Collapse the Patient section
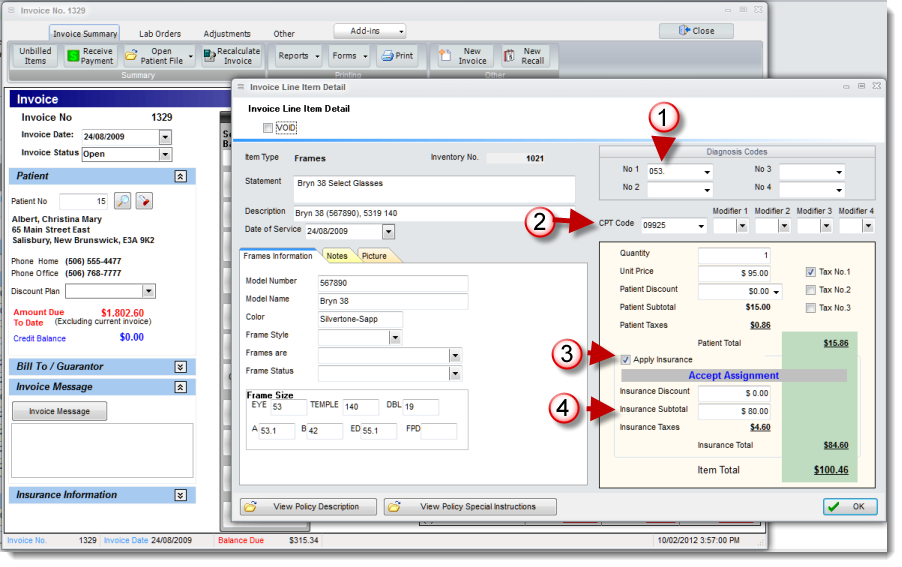Screen dimensions: 902x567 click(181, 177)
